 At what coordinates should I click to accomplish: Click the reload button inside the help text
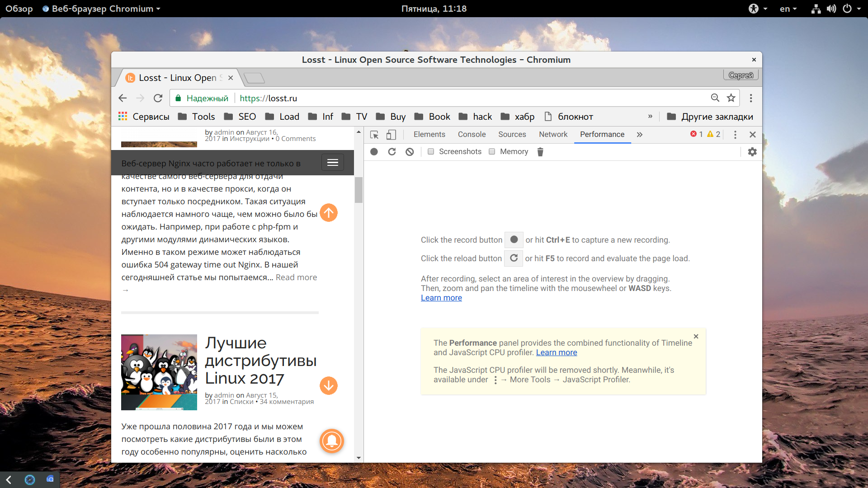tap(514, 258)
